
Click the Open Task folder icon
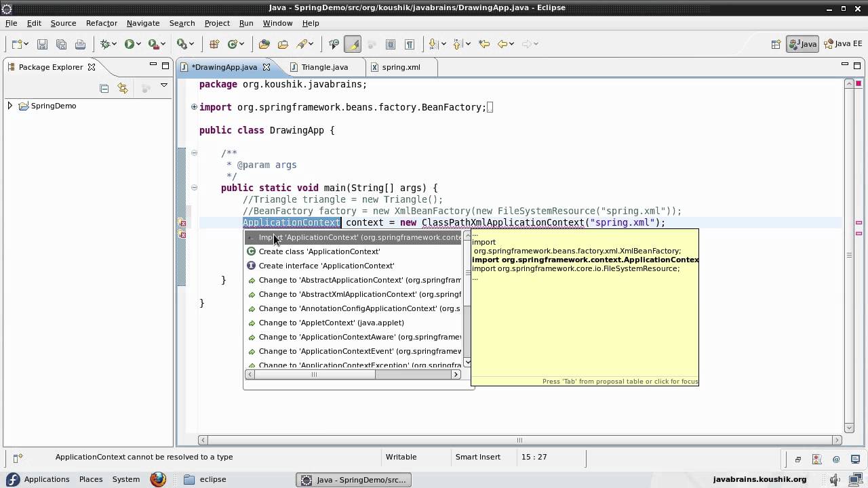(x=283, y=44)
